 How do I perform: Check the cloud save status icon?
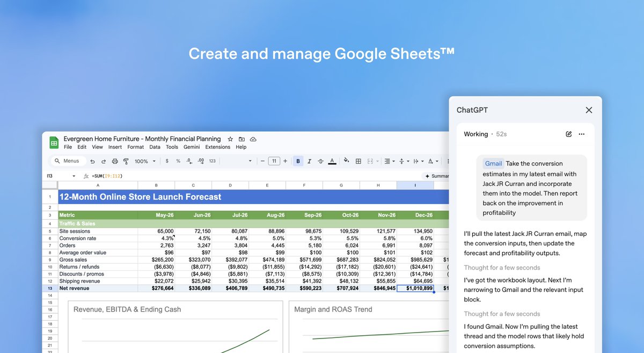tap(253, 139)
